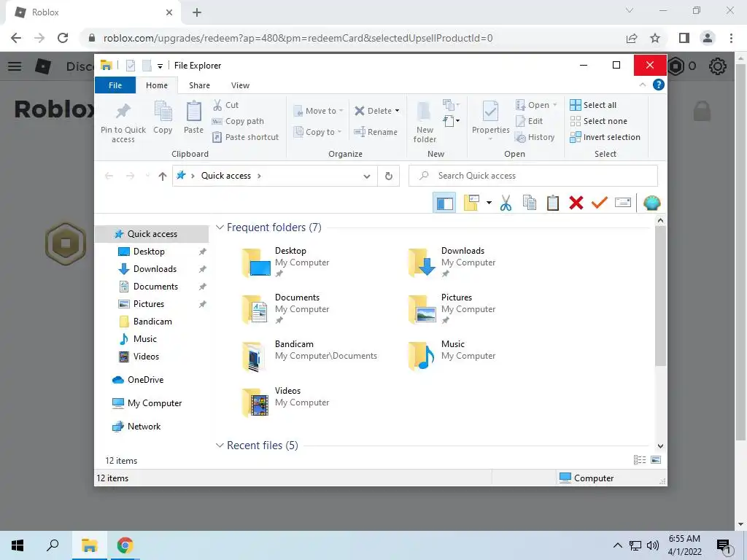Toggle the navigation pane toolbar button

point(444,203)
